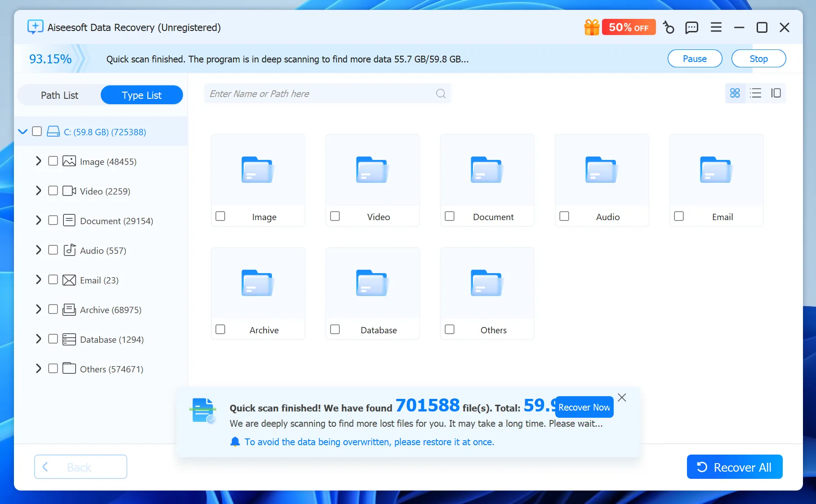
Task: Click the Database icon in sidebar
Action: pyautogui.click(x=69, y=339)
